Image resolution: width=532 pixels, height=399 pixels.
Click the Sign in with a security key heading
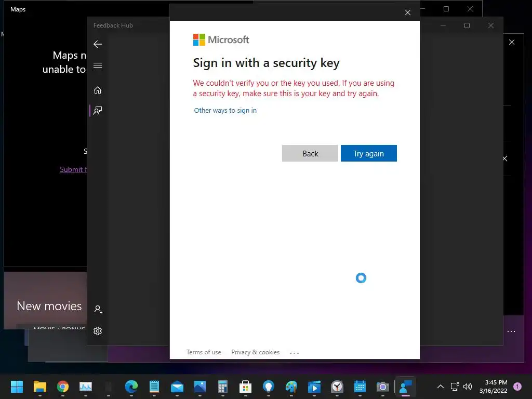[x=266, y=63]
